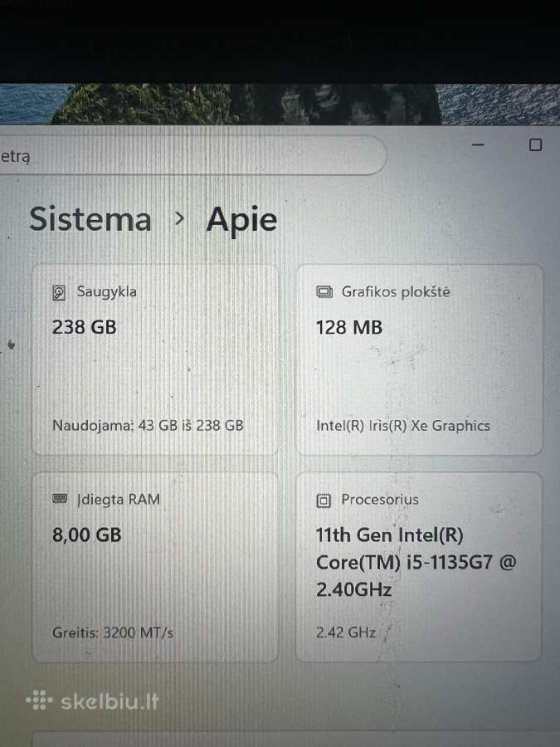The image size is (560, 747).
Task: Click the Intel(R) Iris(R) Xe Graphics label
Action: tap(403, 426)
